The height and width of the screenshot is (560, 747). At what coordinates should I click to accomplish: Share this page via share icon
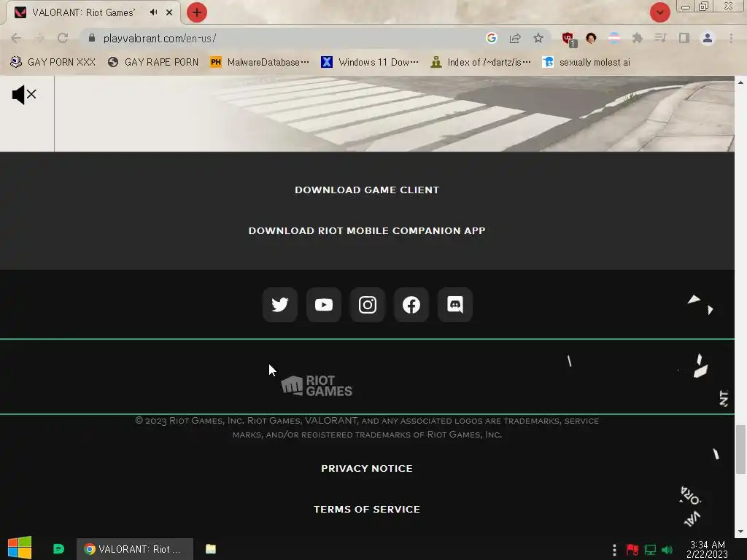click(515, 38)
